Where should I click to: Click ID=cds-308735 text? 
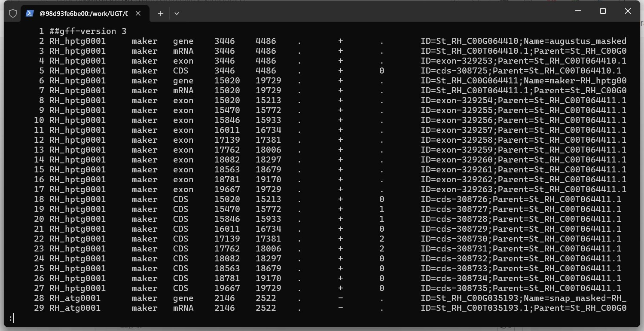[454, 288]
